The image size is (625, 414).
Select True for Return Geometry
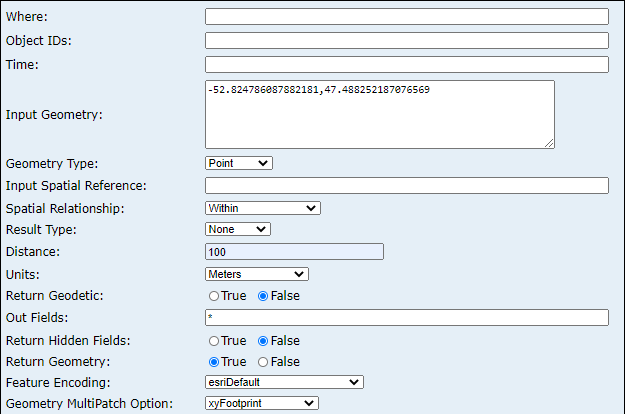point(214,362)
